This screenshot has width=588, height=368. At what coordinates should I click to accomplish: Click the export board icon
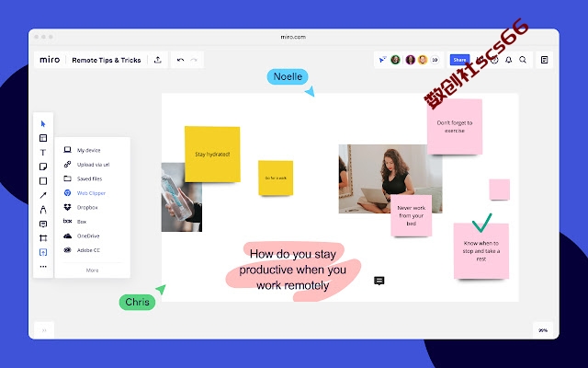click(158, 60)
